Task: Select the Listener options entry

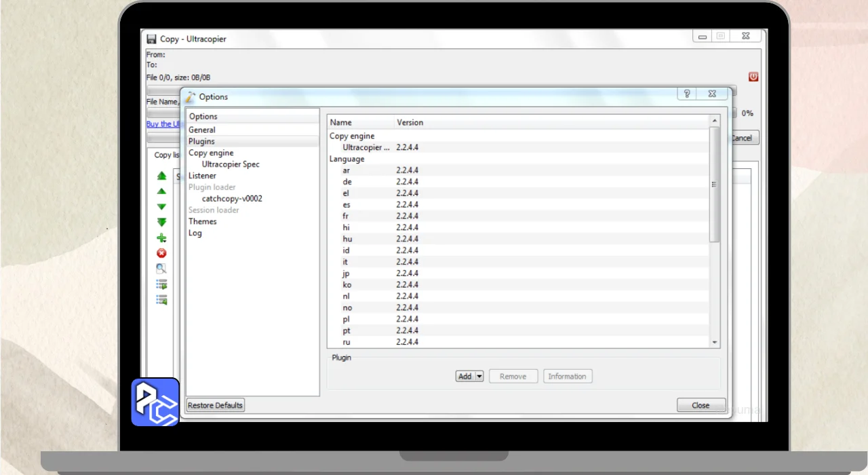Action: (x=202, y=176)
